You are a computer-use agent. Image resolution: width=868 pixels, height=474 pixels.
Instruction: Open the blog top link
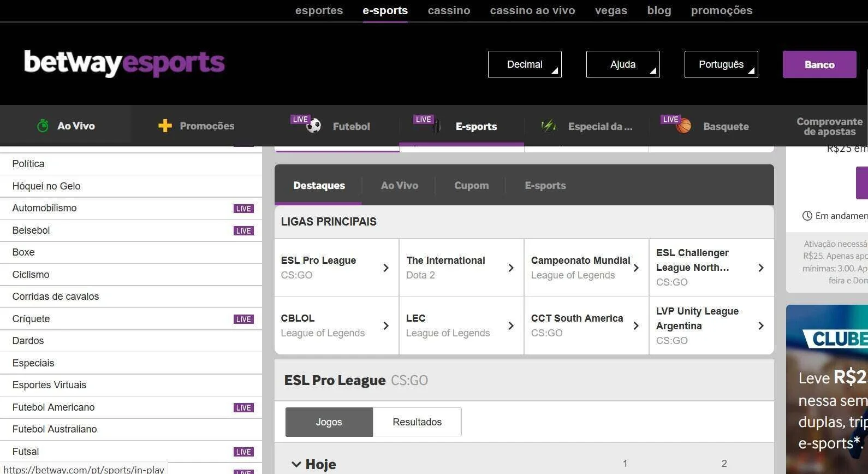coord(659,10)
